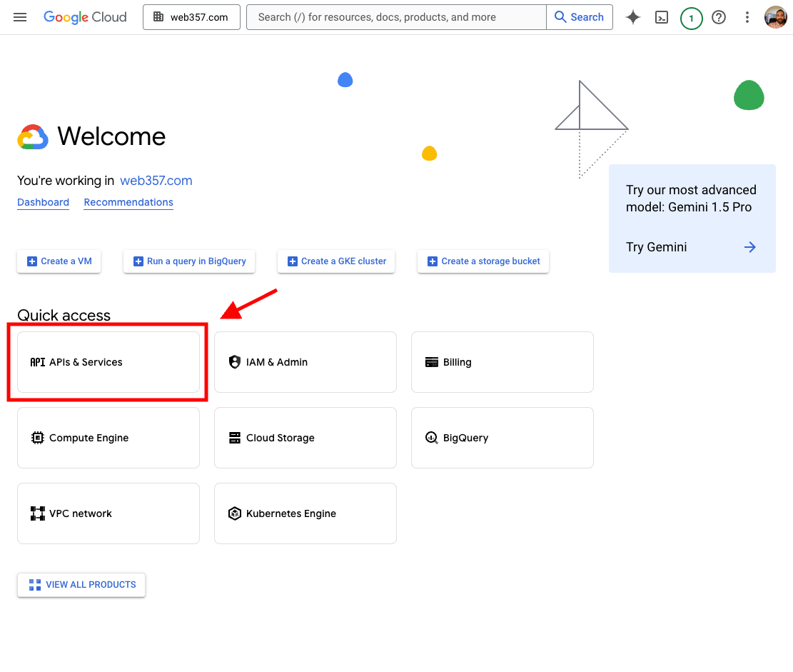This screenshot has width=793, height=672.
Task: Go to the Dashboard link
Action: coord(43,202)
